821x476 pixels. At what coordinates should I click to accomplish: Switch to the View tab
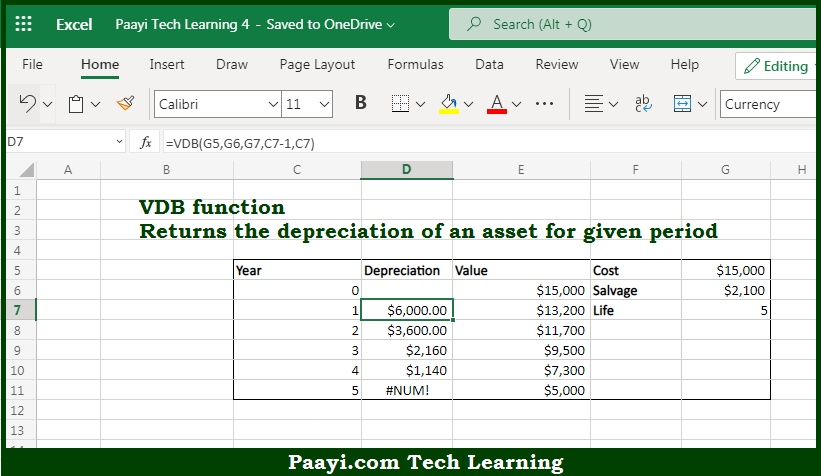pos(624,64)
